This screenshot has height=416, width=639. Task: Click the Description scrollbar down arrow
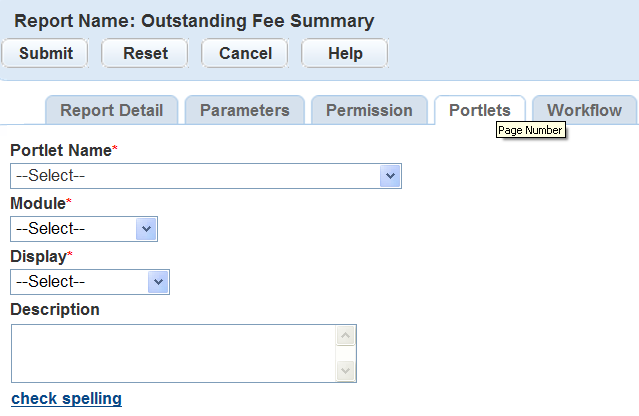point(345,370)
